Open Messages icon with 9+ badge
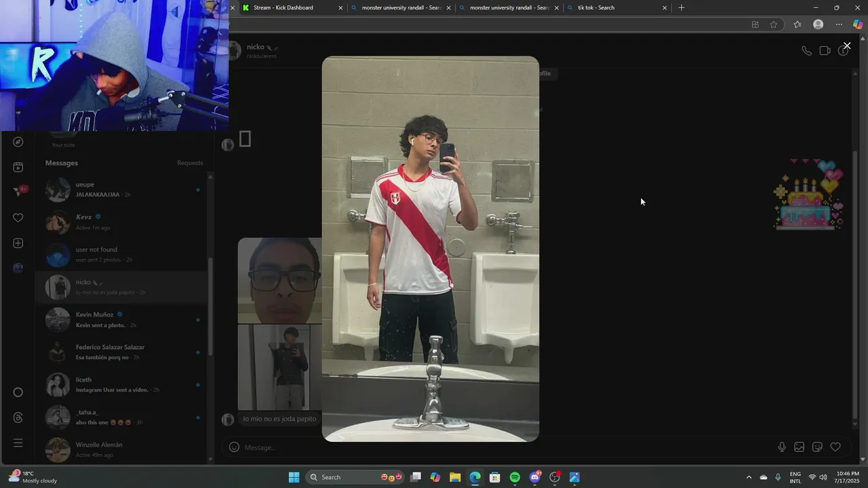Viewport: 868px width, 488px height. pos(20,192)
